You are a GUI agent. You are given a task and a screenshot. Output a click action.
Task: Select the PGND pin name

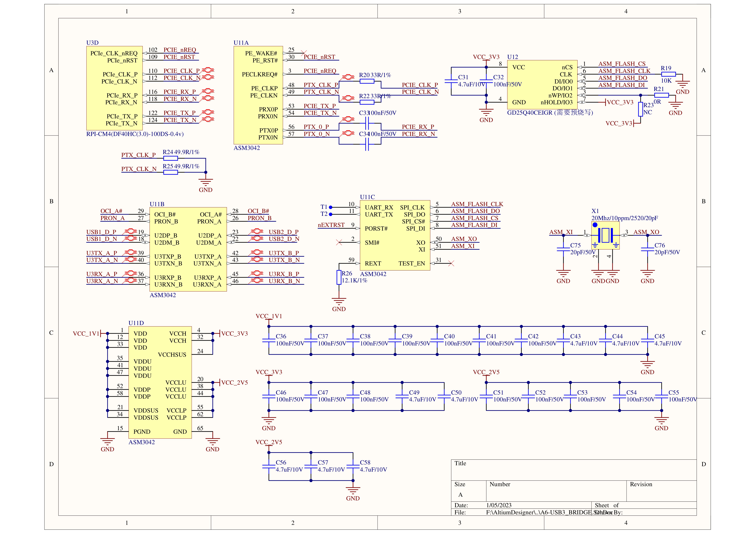tap(142, 432)
